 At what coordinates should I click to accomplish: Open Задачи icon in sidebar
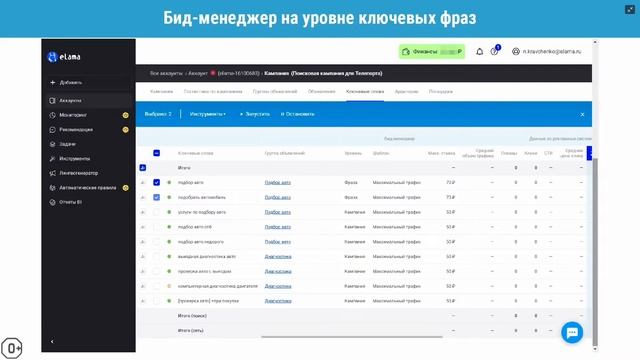[x=52, y=144]
